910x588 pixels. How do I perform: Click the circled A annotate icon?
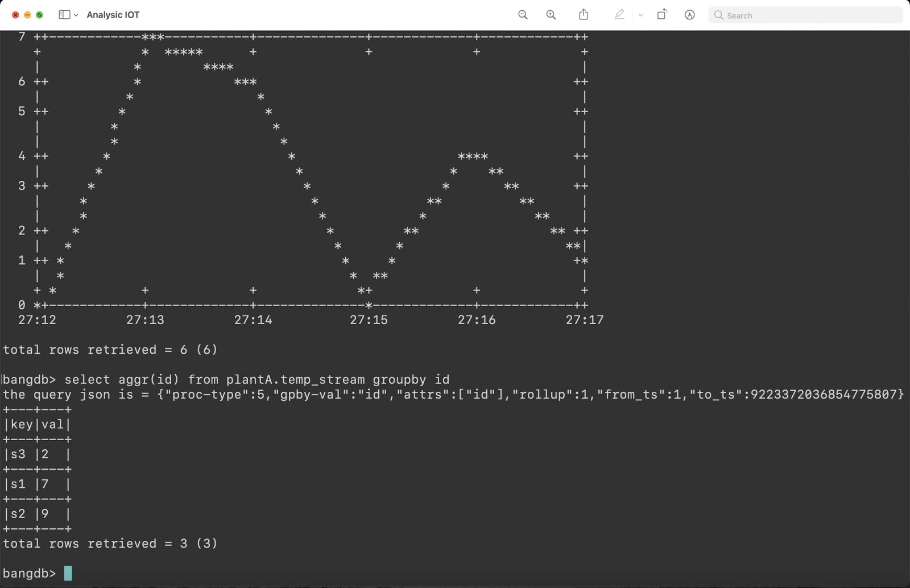click(x=689, y=15)
